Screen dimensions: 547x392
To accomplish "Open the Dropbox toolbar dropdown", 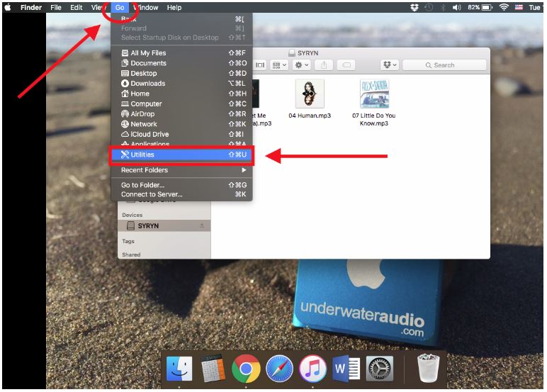I will (x=390, y=65).
